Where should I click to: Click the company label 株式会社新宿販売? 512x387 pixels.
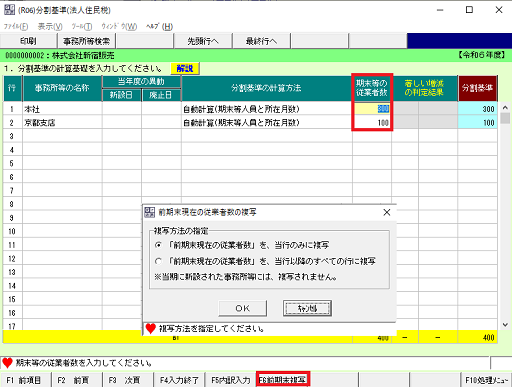point(83,55)
